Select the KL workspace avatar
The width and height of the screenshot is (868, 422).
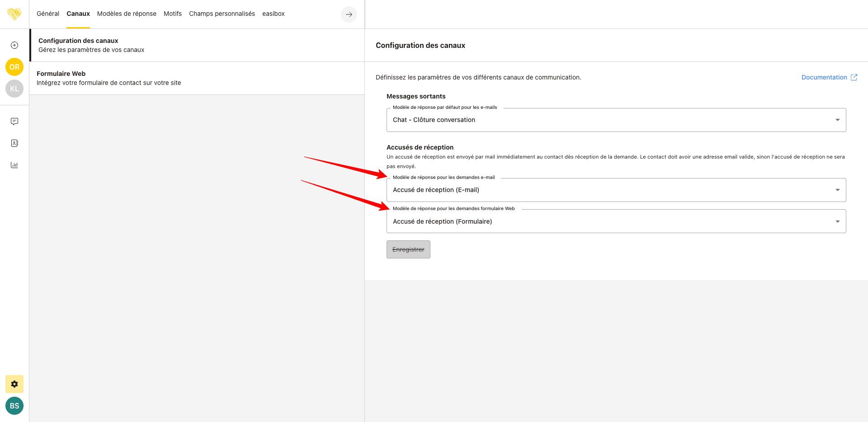click(x=14, y=89)
